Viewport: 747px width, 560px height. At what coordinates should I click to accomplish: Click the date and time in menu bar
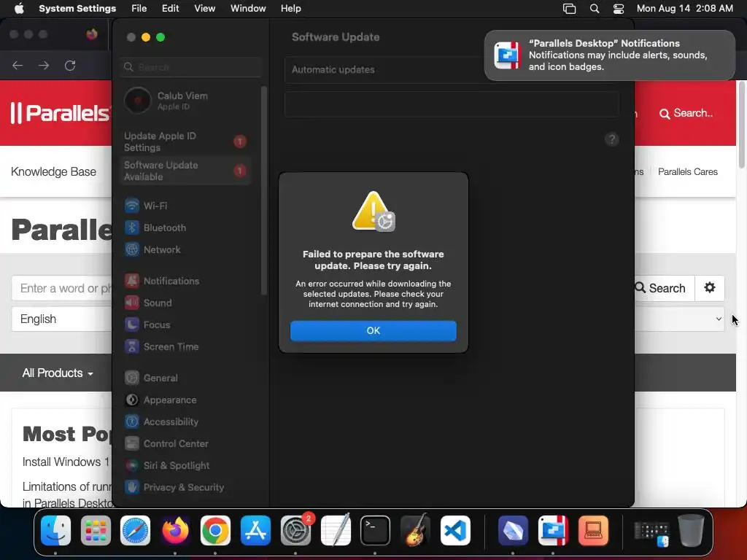[x=684, y=9]
